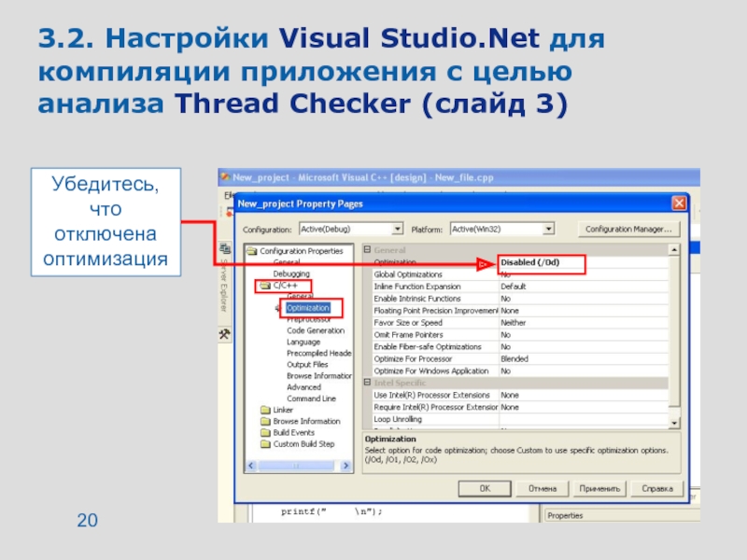The image size is (747, 560).
Task: Select Command Line tree item
Action: click(x=311, y=399)
